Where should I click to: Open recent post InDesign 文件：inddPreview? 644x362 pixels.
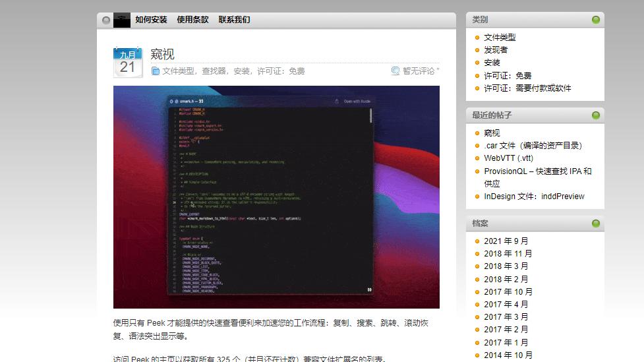pyautogui.click(x=534, y=196)
